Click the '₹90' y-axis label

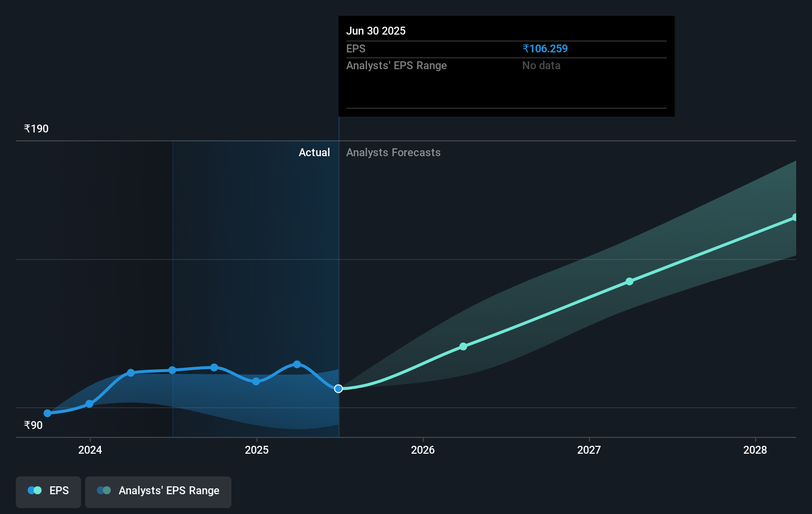click(x=33, y=426)
